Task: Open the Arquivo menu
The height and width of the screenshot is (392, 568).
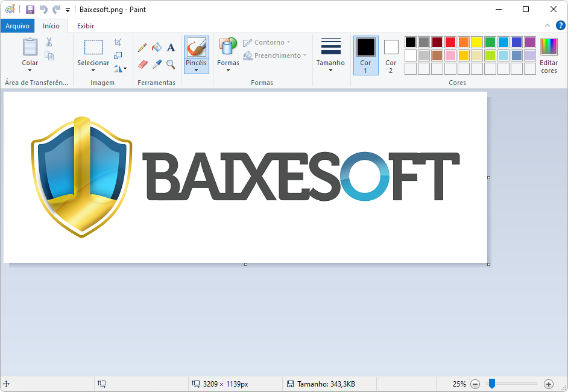Action: pyautogui.click(x=17, y=26)
